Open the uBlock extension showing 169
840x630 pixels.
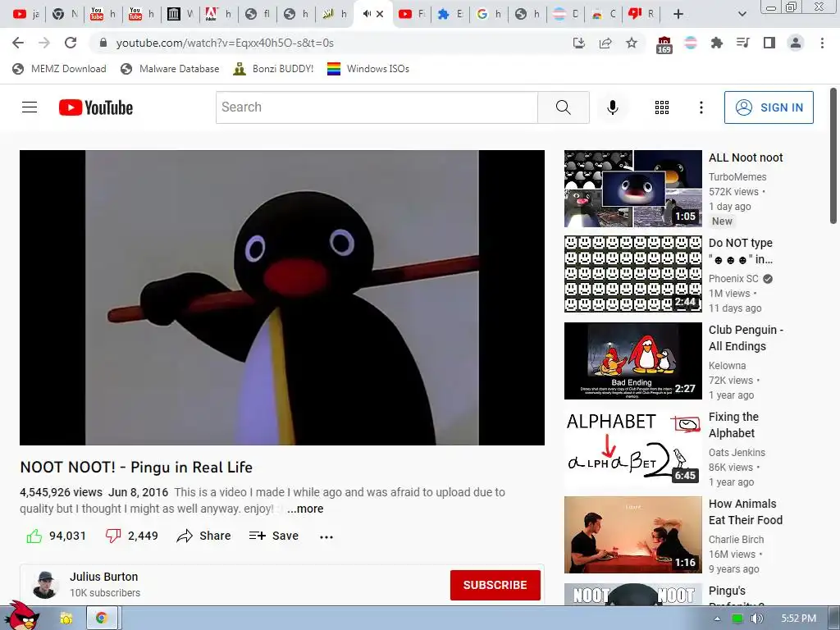(664, 44)
